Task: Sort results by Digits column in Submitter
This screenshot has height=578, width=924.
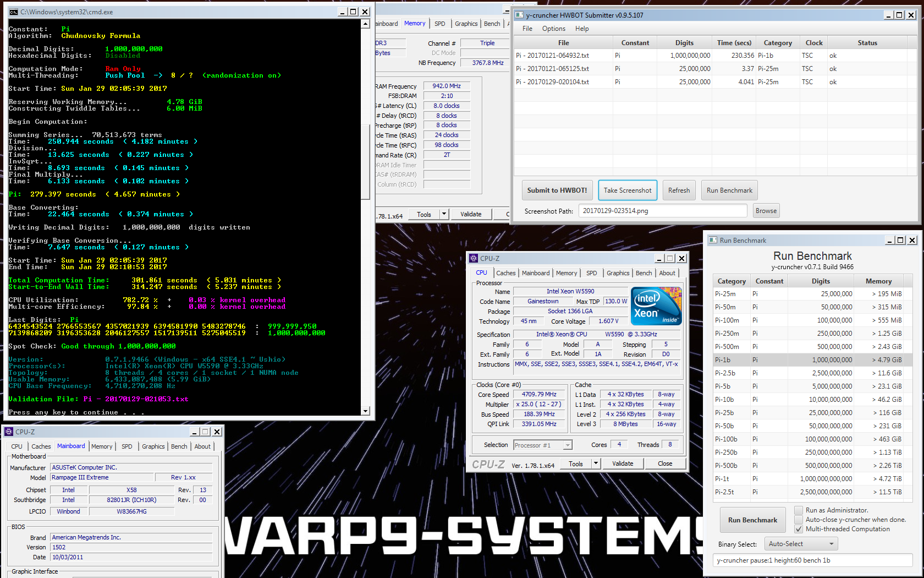Action: [685, 43]
